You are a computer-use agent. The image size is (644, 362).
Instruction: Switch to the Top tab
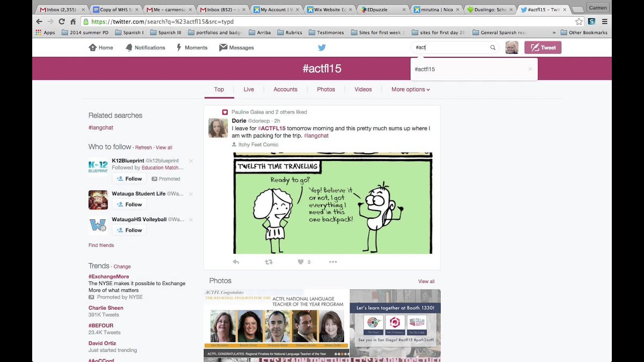[x=219, y=89]
